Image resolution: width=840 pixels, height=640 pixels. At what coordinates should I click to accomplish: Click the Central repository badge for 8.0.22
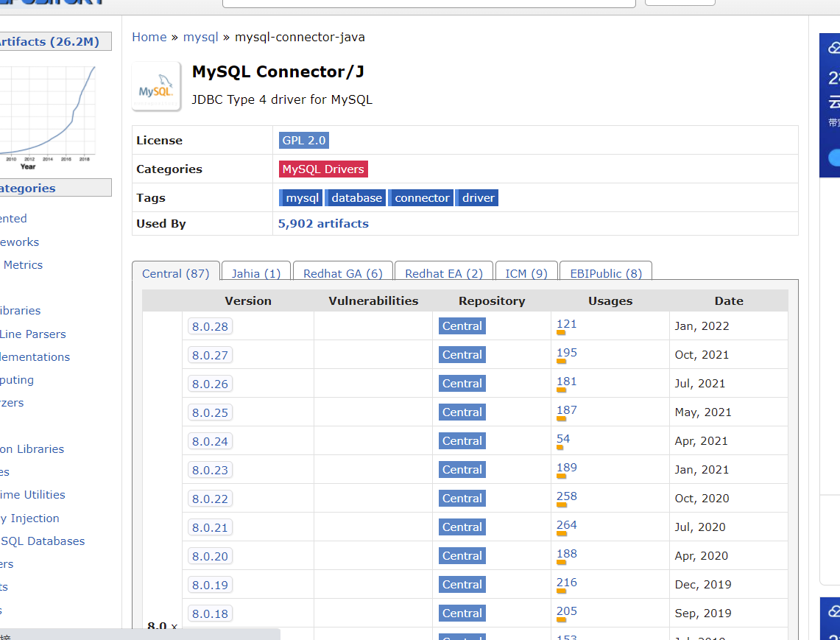[462, 499]
